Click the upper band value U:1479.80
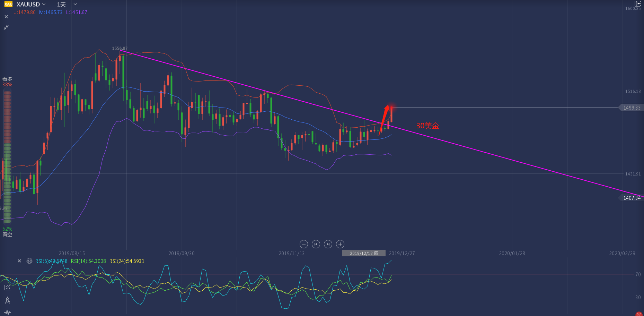Screen dimensions: 644x316 pyautogui.click(x=24, y=12)
